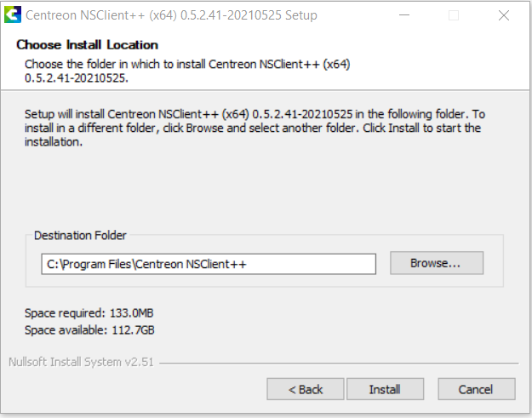Screen dimensions: 532x418
Task: Click the setup instructions paragraph
Action: pyautogui.click(x=254, y=128)
